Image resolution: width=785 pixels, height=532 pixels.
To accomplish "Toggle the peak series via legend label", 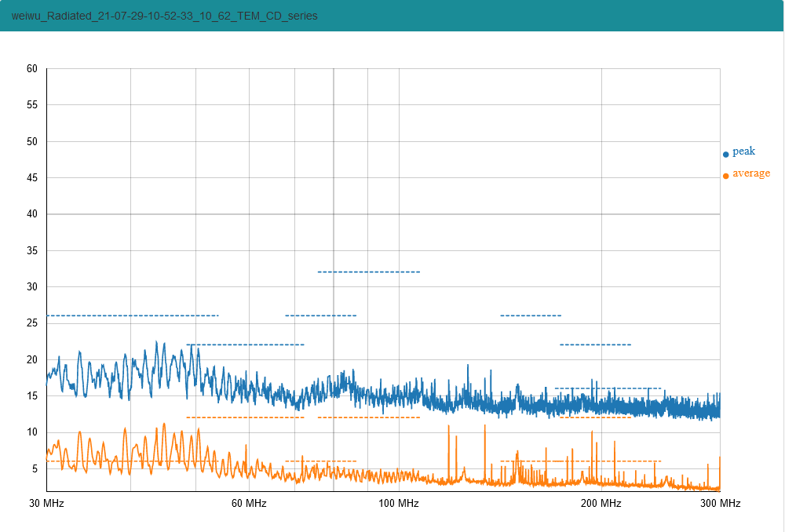I will tap(743, 151).
